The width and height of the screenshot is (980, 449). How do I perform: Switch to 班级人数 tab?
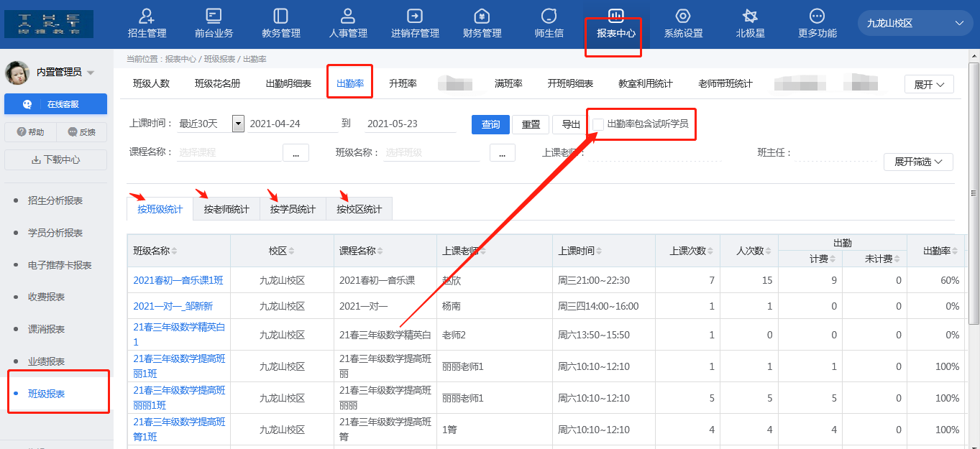pyautogui.click(x=151, y=83)
